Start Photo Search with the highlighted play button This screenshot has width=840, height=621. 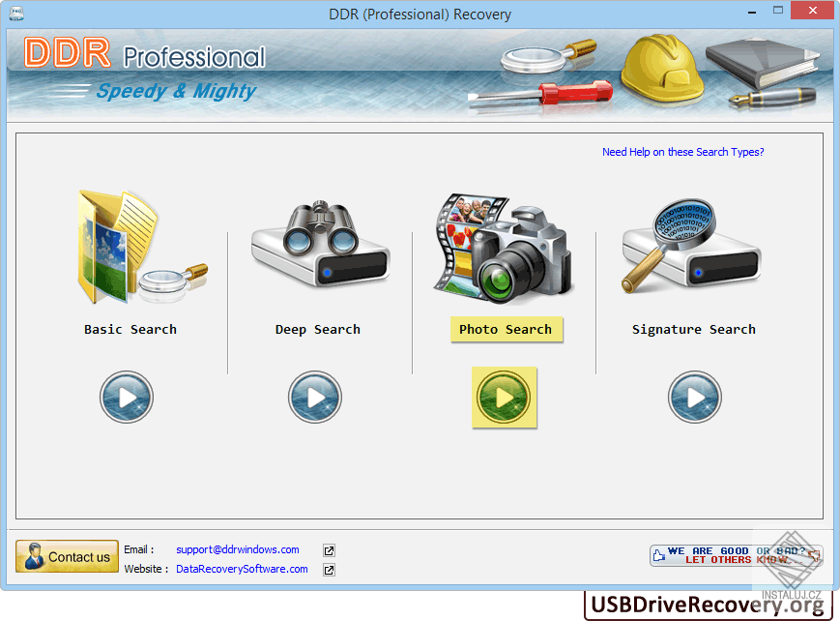pyautogui.click(x=504, y=398)
